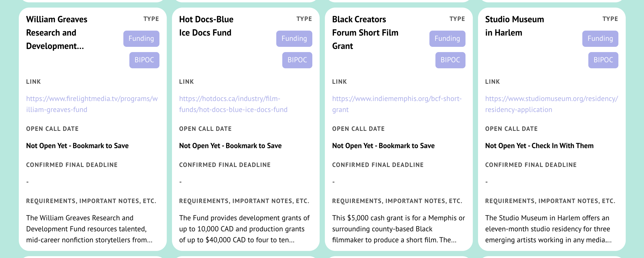Open the hotdocs.ca Blue Ice Docs Fund link
Image resolution: width=644 pixels, height=258 pixels.
[x=233, y=104]
